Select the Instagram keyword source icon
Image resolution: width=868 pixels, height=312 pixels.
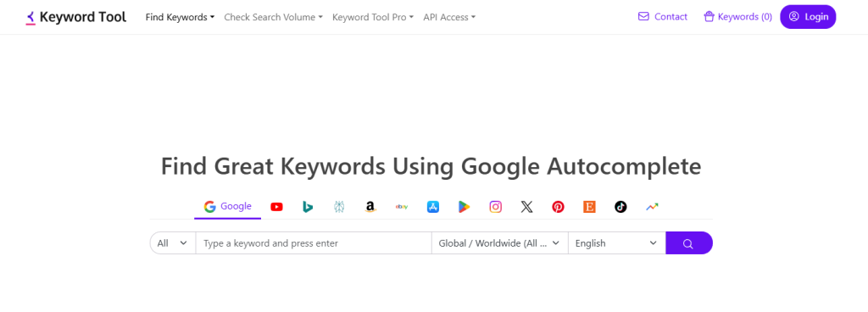click(x=495, y=207)
